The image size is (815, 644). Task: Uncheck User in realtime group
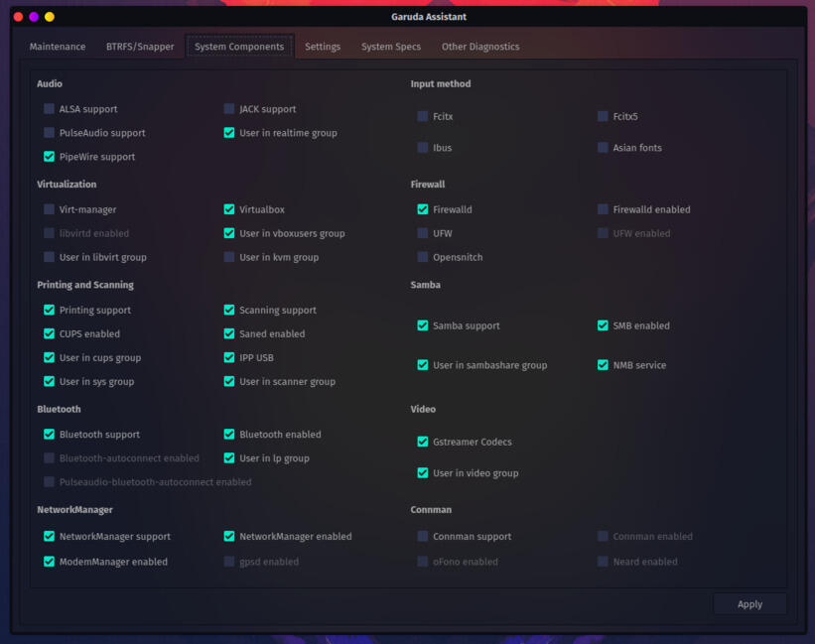point(228,132)
